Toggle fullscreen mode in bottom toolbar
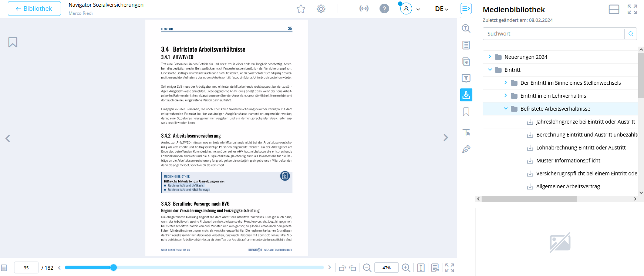This screenshot has width=644, height=276. [449, 268]
